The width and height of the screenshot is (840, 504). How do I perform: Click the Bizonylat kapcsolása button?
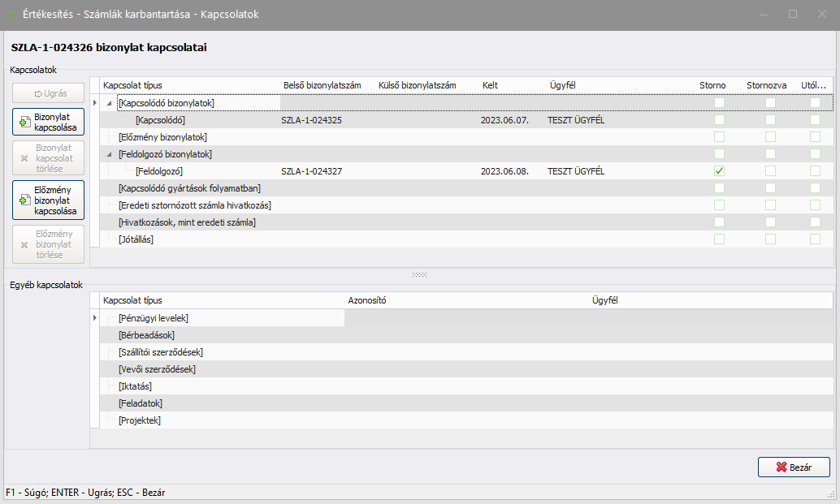[49, 122]
